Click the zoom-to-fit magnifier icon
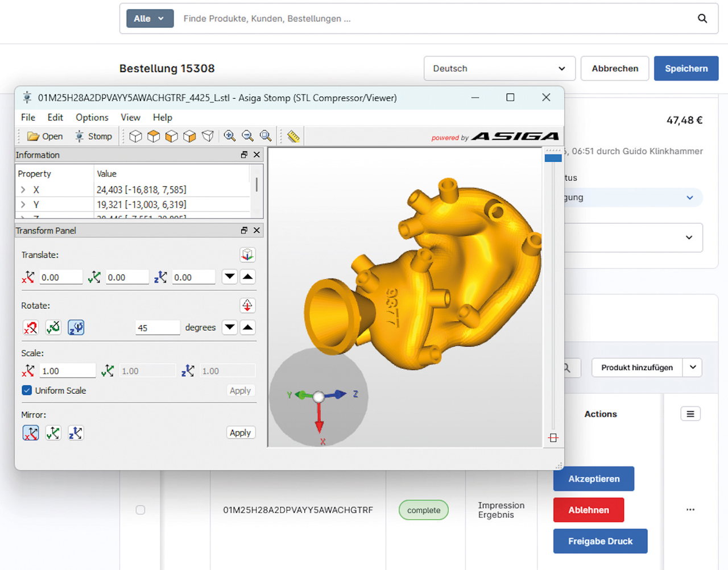Viewport: 728px width, 570px height. pyautogui.click(x=266, y=136)
